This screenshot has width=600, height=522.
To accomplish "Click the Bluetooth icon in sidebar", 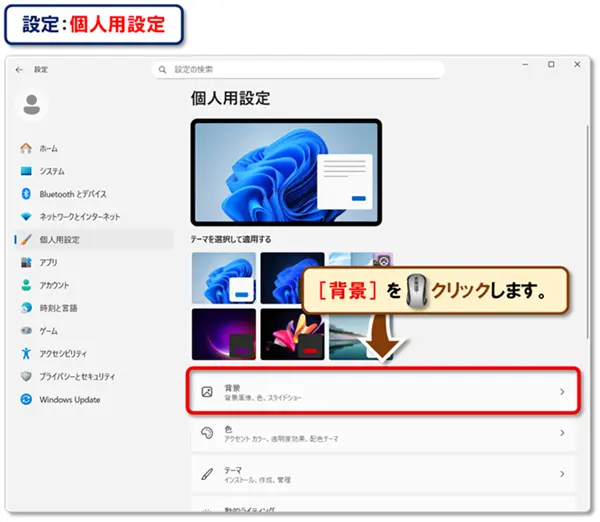I will coord(26,194).
